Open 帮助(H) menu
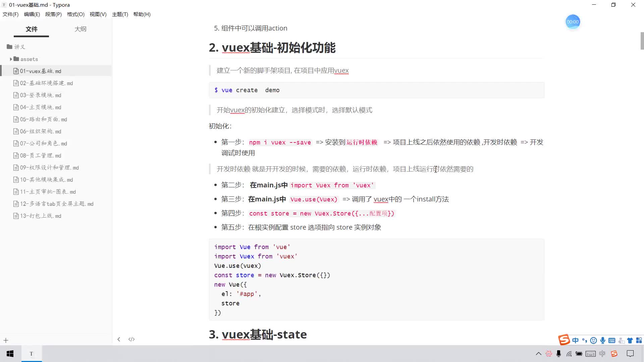 click(142, 14)
